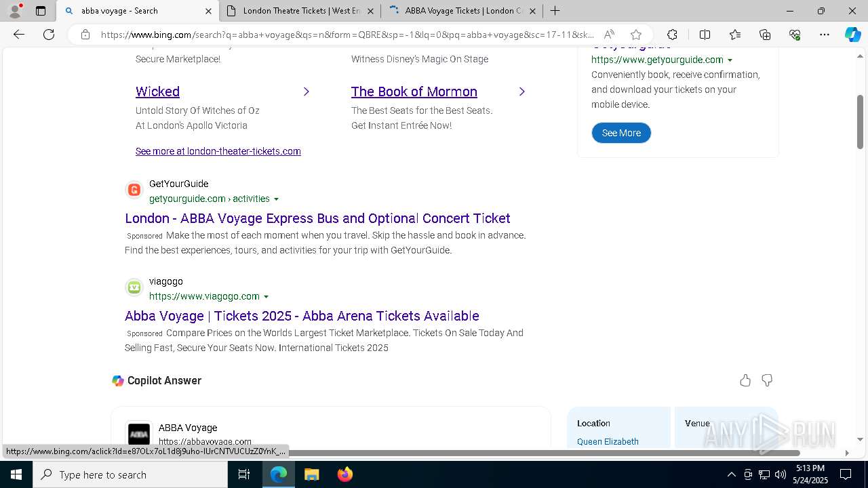Click the ABBA Voyage site thumbnail
868x488 pixels.
click(x=139, y=434)
